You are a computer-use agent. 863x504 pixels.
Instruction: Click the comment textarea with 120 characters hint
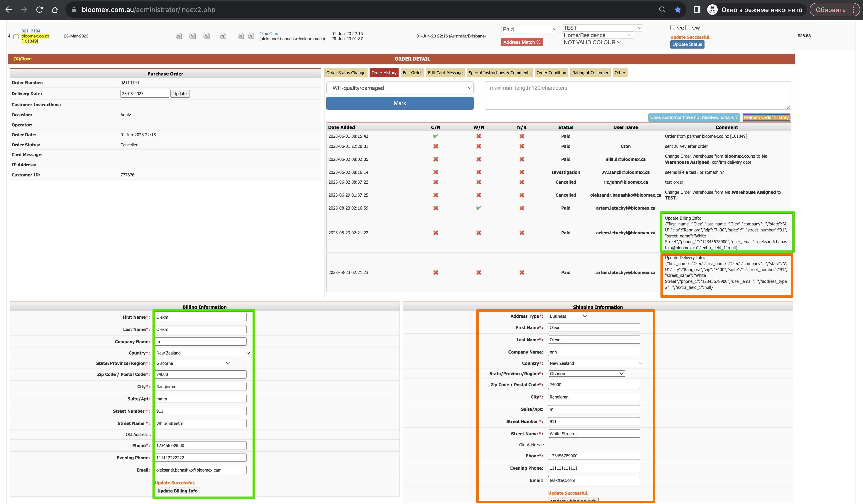click(x=638, y=95)
